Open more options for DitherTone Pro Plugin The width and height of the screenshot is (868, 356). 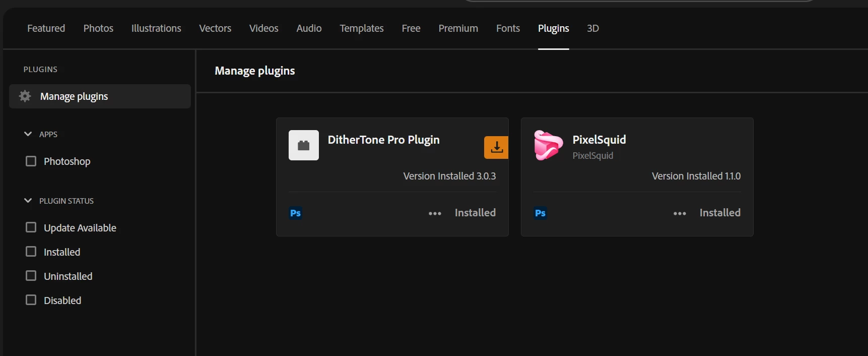tap(435, 213)
